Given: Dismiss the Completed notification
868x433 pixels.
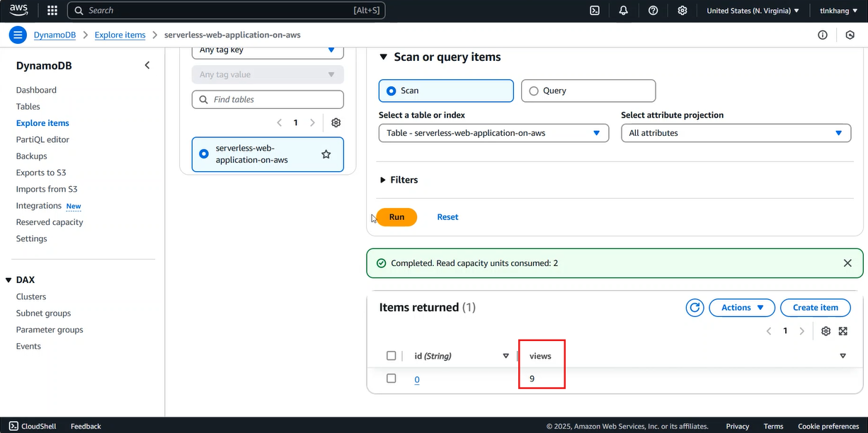Looking at the screenshot, I should pyautogui.click(x=847, y=263).
